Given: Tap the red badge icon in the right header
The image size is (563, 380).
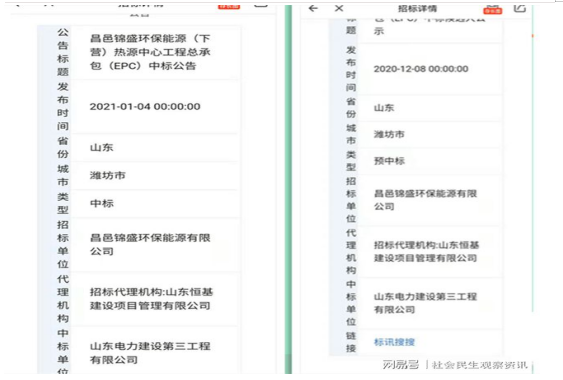Looking at the screenshot, I should coord(493,10).
